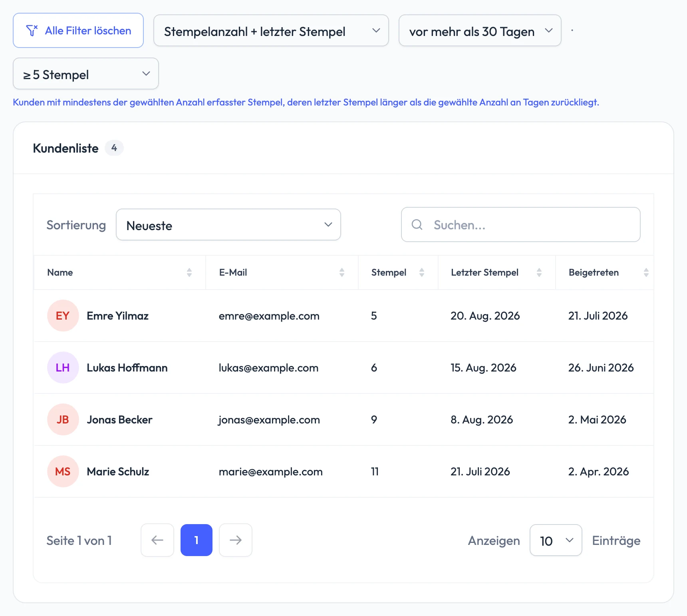Click joined date 2. Apr. 2026
This screenshot has height=616, width=687.
click(x=599, y=472)
